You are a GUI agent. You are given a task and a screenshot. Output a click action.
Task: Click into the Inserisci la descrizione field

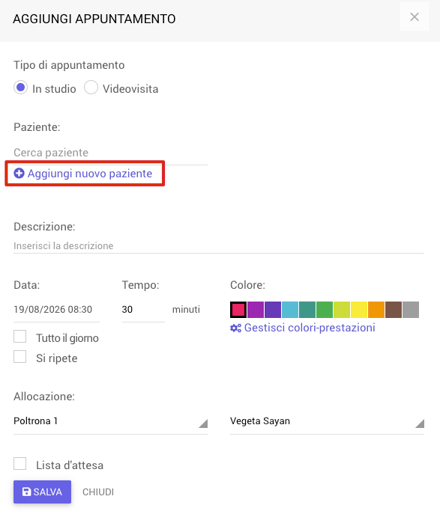coord(219,246)
